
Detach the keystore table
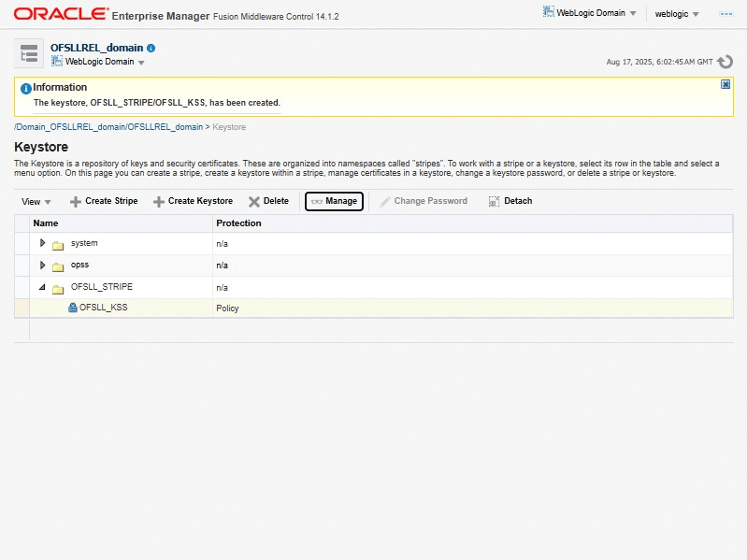point(510,201)
